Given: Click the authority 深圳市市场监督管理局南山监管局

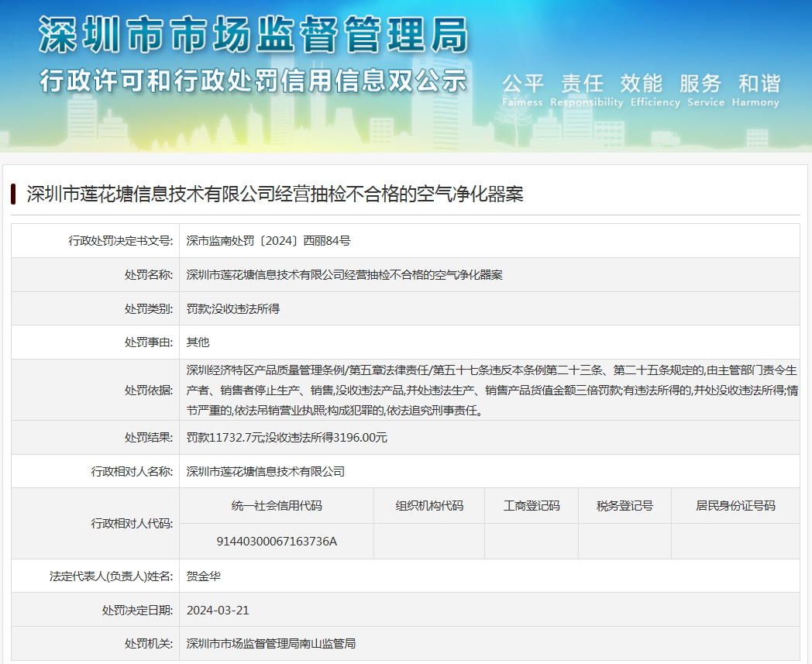Looking at the screenshot, I should 271,644.
